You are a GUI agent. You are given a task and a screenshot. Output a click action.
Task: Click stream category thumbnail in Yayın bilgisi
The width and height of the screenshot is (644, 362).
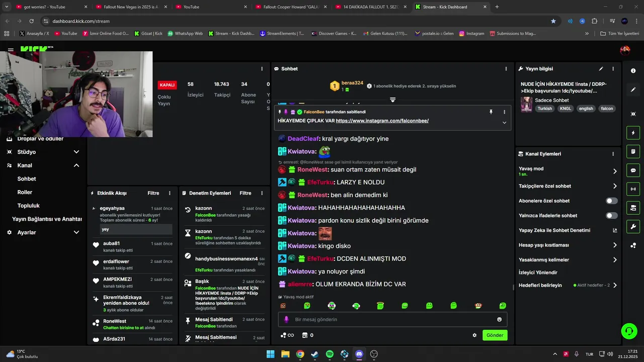point(526,104)
